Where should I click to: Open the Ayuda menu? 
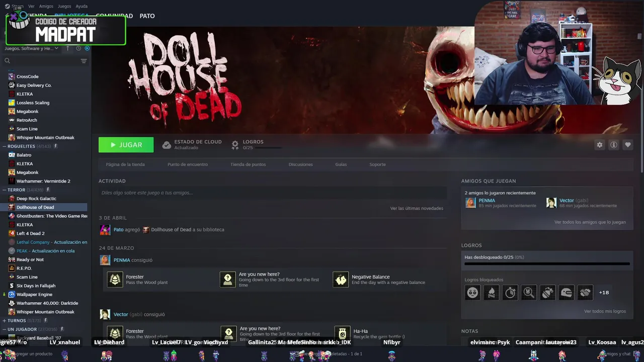(x=82, y=7)
